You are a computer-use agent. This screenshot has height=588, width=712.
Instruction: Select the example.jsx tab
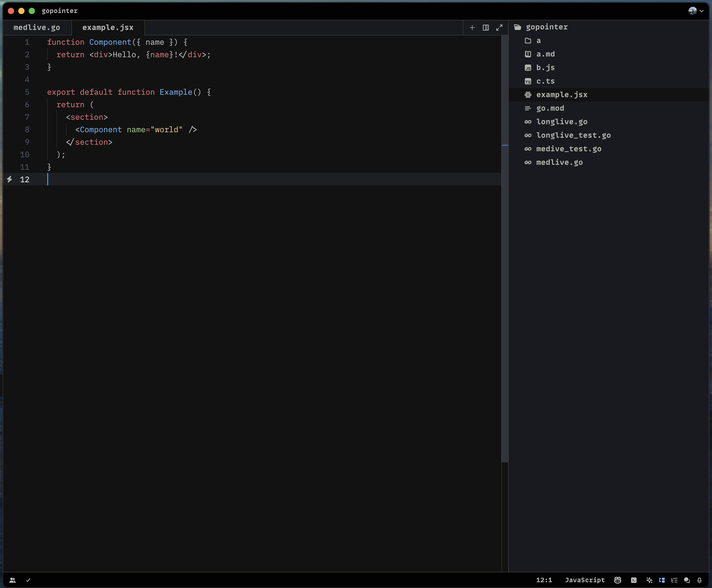pos(108,27)
